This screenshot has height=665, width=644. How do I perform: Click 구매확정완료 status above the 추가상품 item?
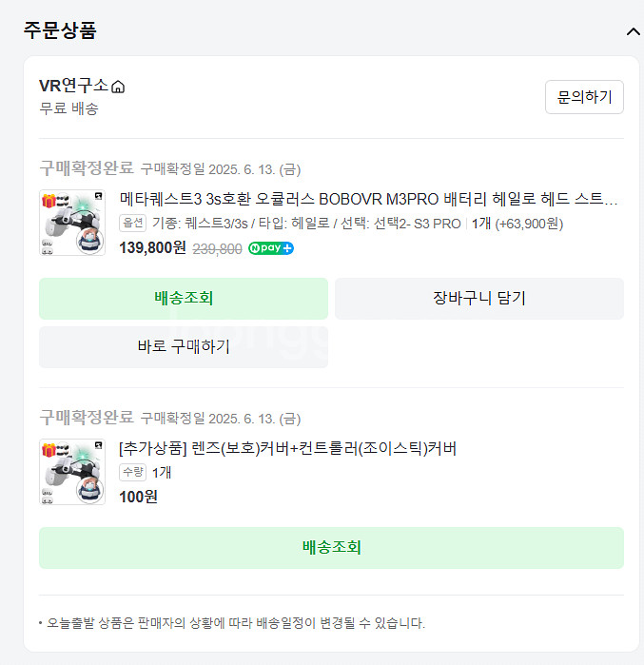tap(87, 417)
